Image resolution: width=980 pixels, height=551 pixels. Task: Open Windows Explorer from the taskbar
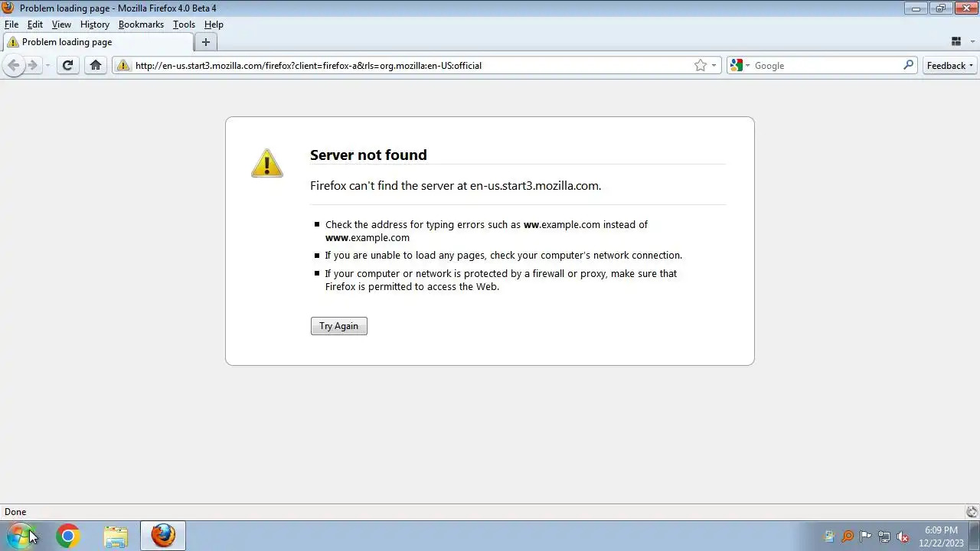[116, 536]
